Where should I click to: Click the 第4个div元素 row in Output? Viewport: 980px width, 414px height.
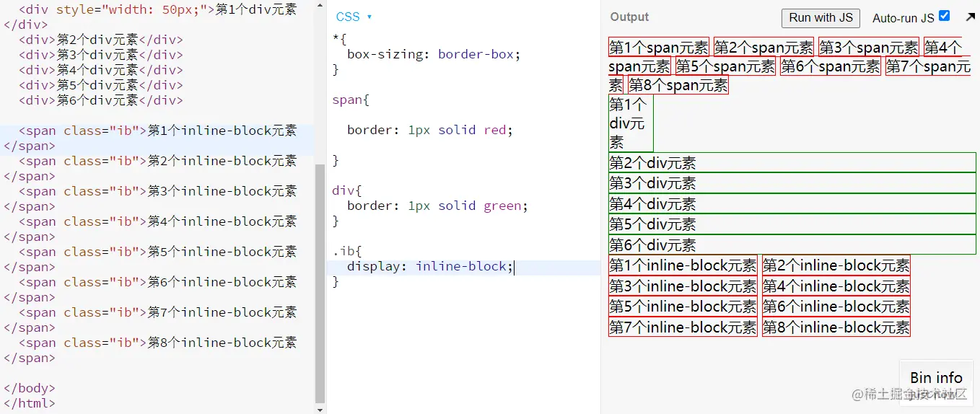[792, 203]
